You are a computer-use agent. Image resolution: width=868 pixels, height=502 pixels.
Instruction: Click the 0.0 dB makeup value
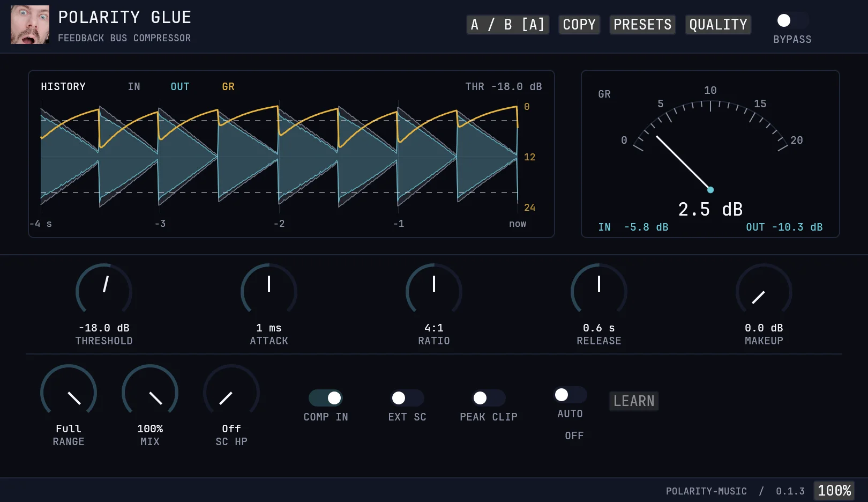pyautogui.click(x=764, y=328)
